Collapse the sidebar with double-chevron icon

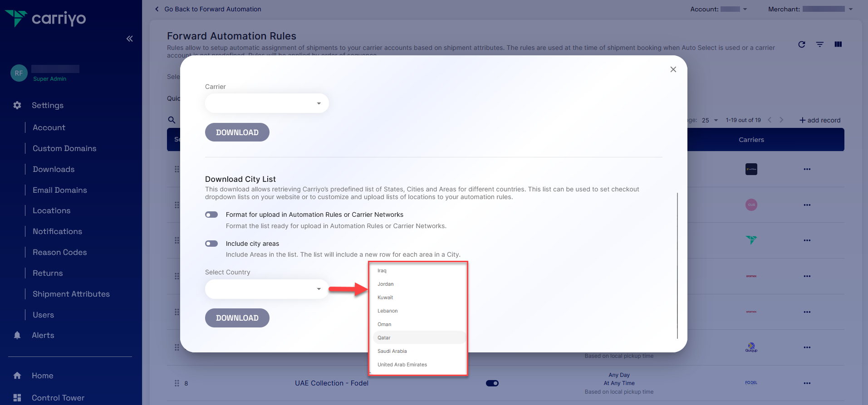130,39
